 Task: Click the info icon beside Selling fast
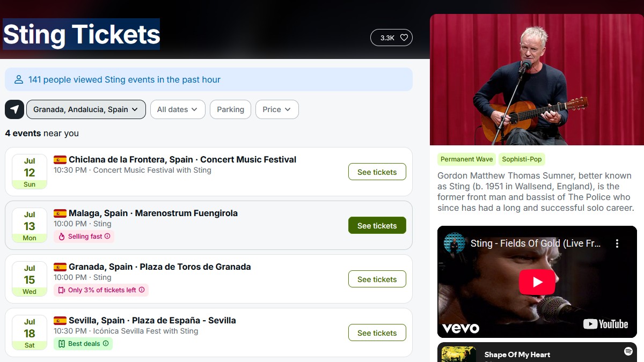107,237
